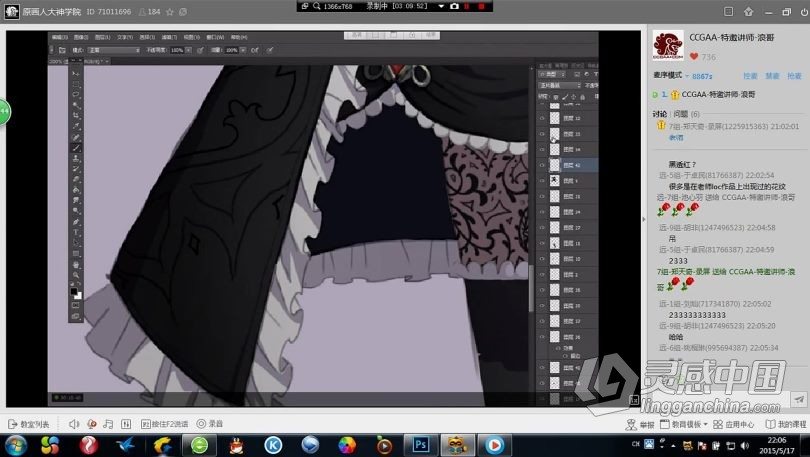
Task: Click the recorder camera snapshot icon
Action: [x=454, y=6]
